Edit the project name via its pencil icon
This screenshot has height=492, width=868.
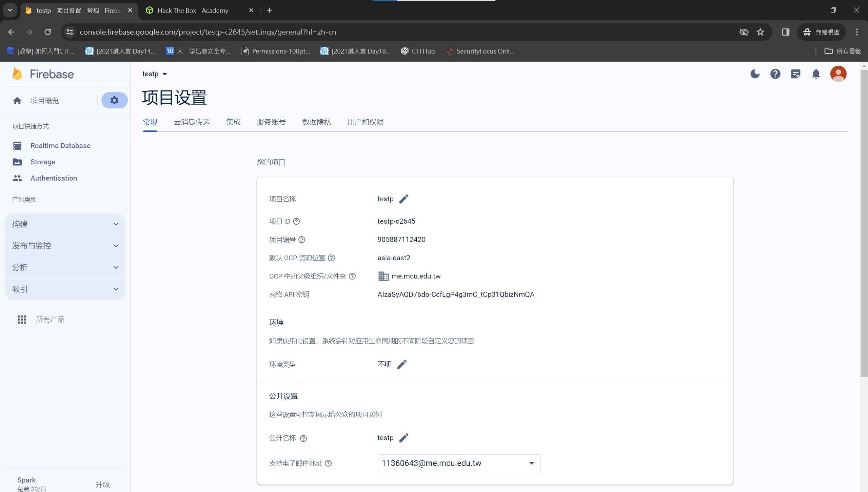pos(403,199)
